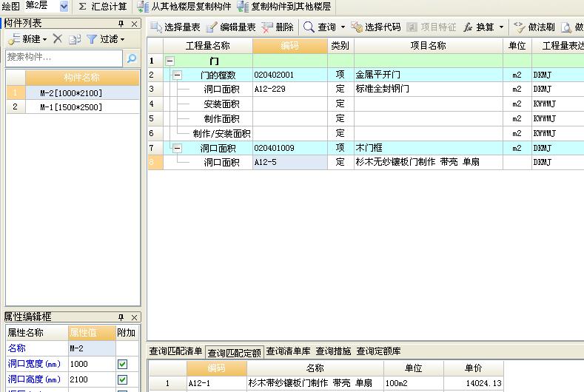Image resolution: width=584 pixels, height=392 pixels.
Task: Click the 单价 column header
Action: (x=474, y=368)
